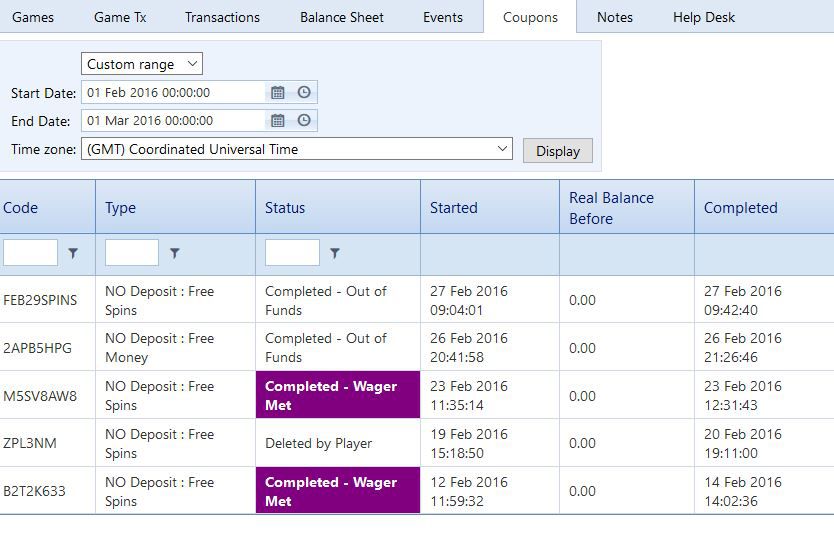This screenshot has height=554, width=834.
Task: Switch to the Games tab
Action: click(33, 17)
